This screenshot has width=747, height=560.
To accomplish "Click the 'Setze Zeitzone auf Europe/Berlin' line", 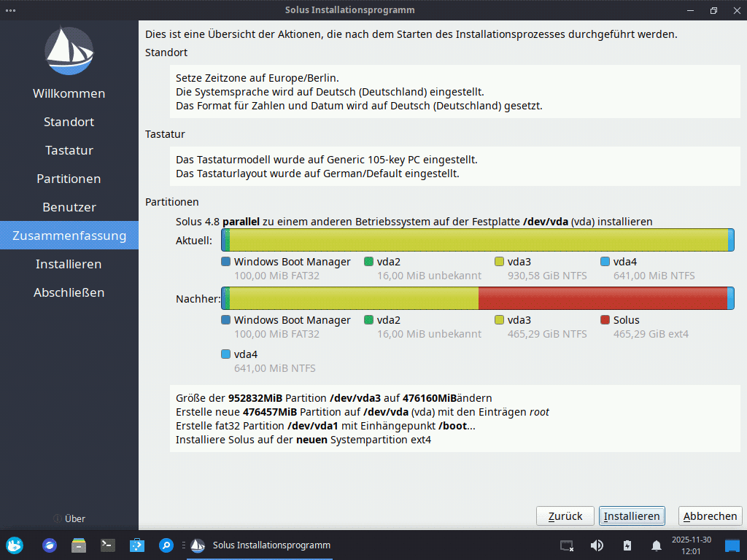I will click(258, 78).
